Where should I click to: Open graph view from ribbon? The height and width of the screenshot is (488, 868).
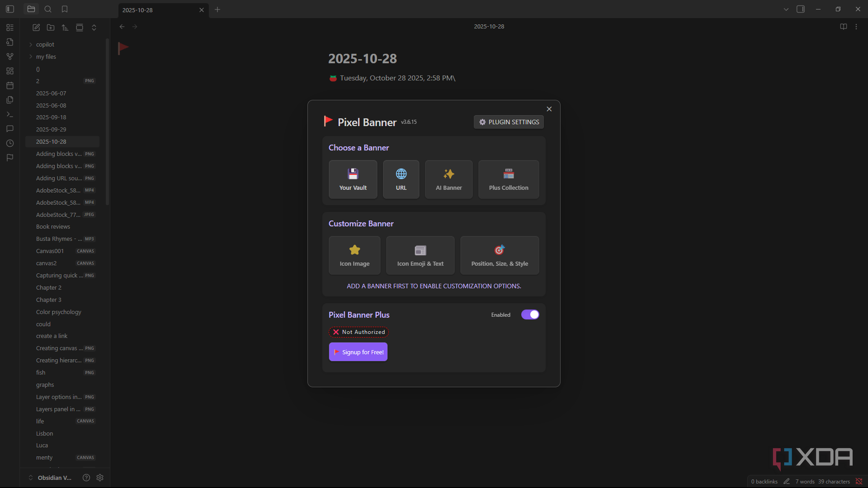10,56
